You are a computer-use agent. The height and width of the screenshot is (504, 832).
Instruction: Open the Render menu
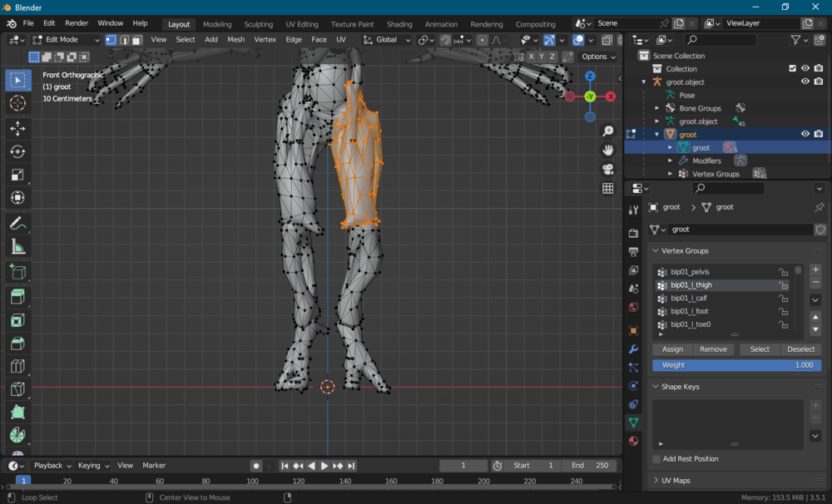point(77,23)
